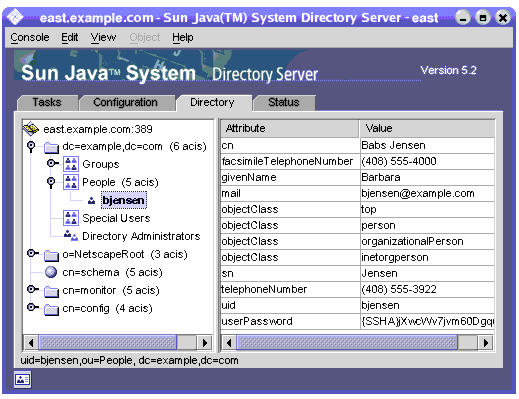Expand the cn=monitor node

tap(32, 289)
